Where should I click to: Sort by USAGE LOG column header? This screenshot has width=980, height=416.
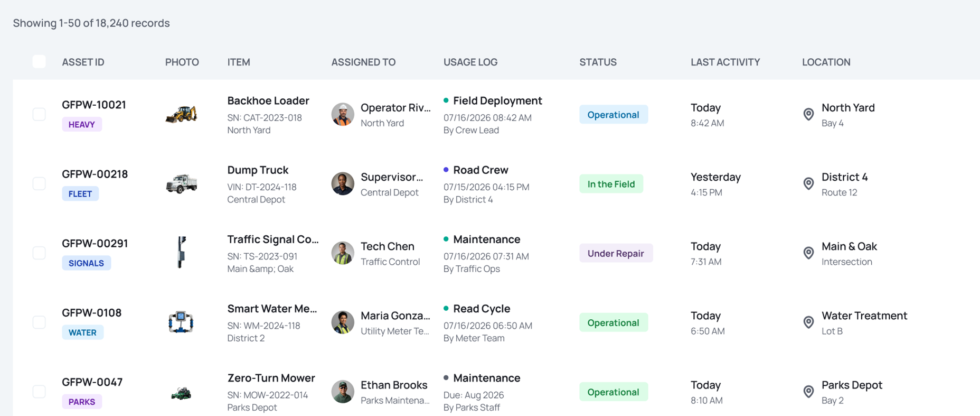tap(470, 62)
